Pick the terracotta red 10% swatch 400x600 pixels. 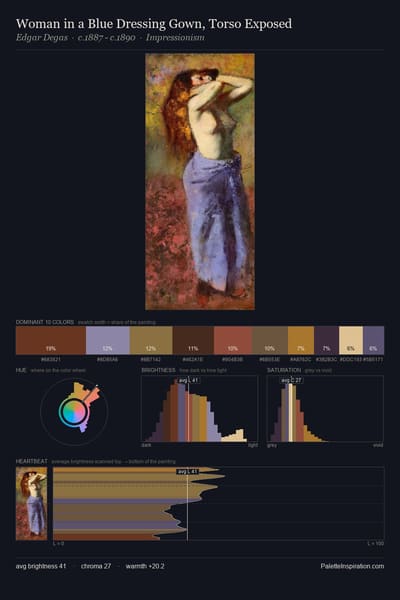pyautogui.click(x=233, y=340)
